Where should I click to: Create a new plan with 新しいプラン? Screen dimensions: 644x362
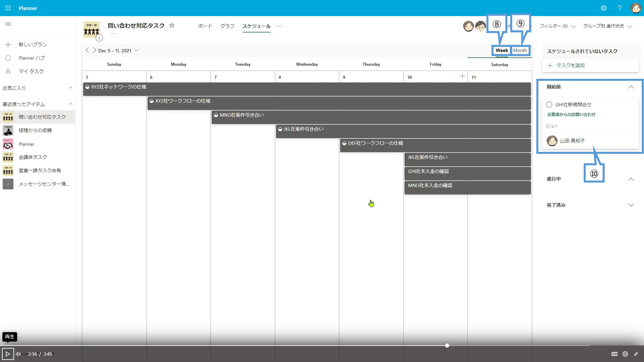pyautogui.click(x=32, y=44)
